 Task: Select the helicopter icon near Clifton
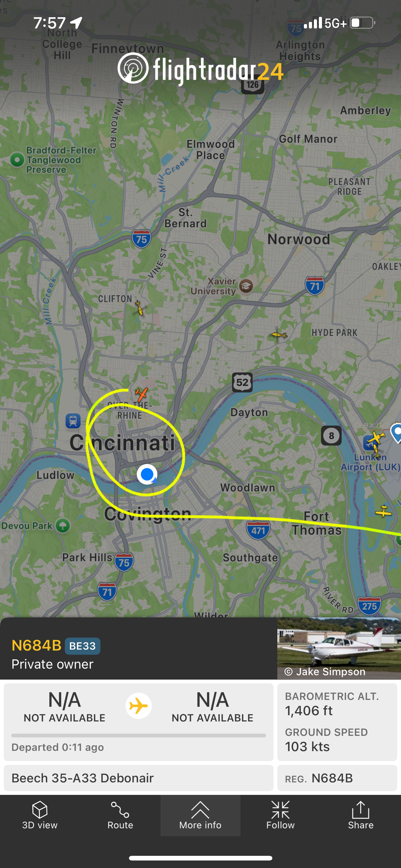139,307
